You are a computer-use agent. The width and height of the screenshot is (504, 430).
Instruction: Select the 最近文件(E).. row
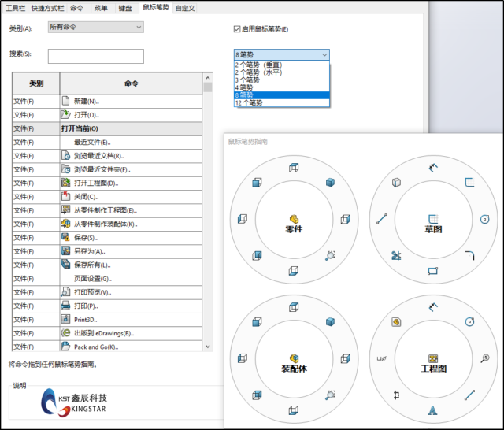pyautogui.click(x=107, y=142)
